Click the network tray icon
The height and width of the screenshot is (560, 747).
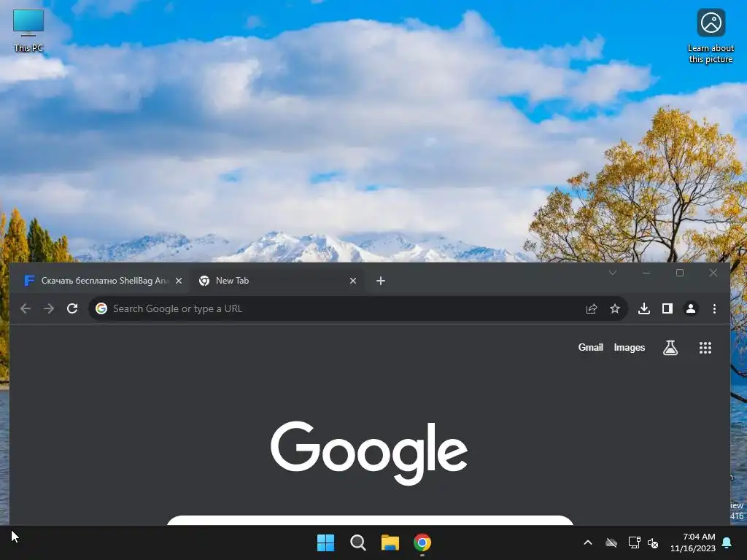pos(634,542)
